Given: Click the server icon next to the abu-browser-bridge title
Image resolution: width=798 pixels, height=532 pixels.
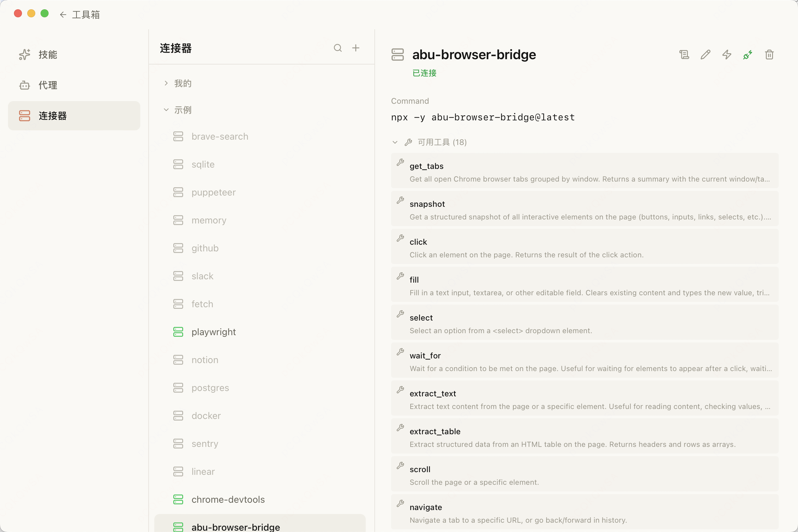Looking at the screenshot, I should (397, 55).
